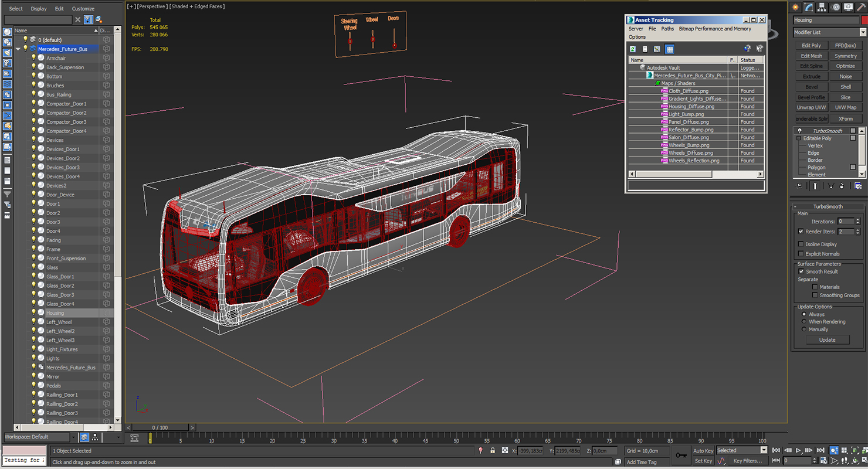
Task: Open the Select menu in Scene Explorer
Action: (16, 9)
